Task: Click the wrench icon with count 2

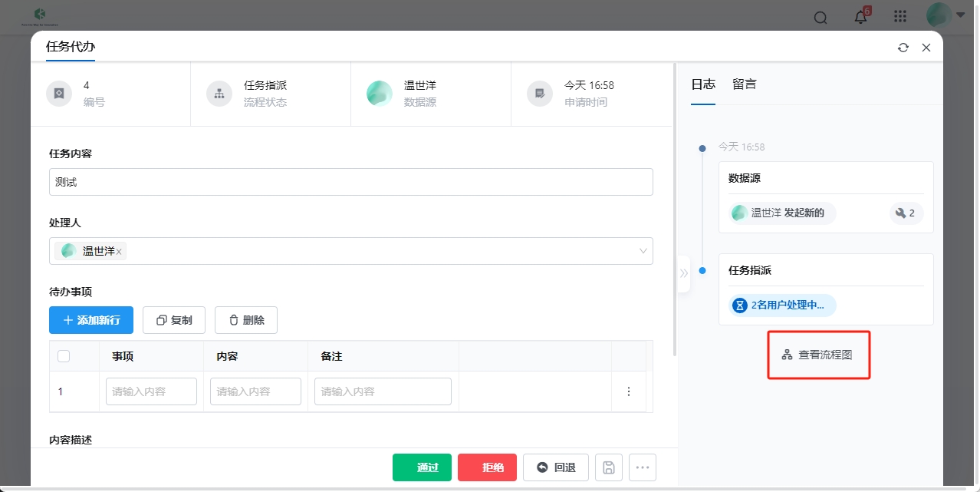Action: (906, 213)
